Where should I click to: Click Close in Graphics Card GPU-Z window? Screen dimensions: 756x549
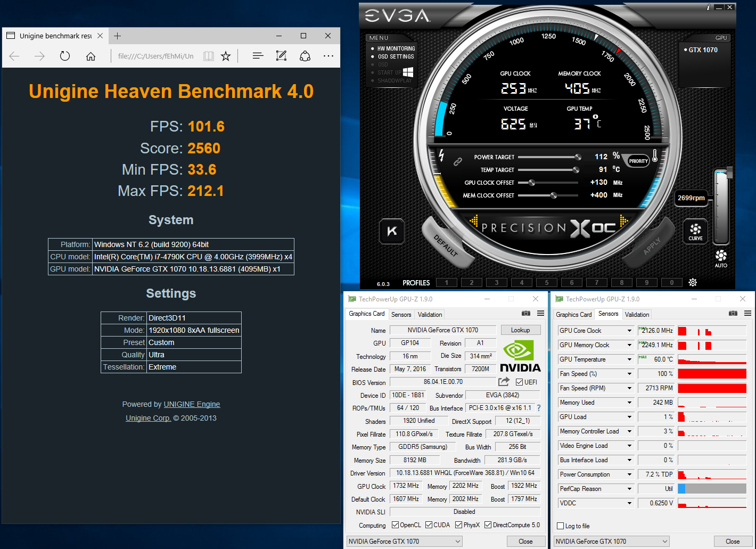[525, 542]
